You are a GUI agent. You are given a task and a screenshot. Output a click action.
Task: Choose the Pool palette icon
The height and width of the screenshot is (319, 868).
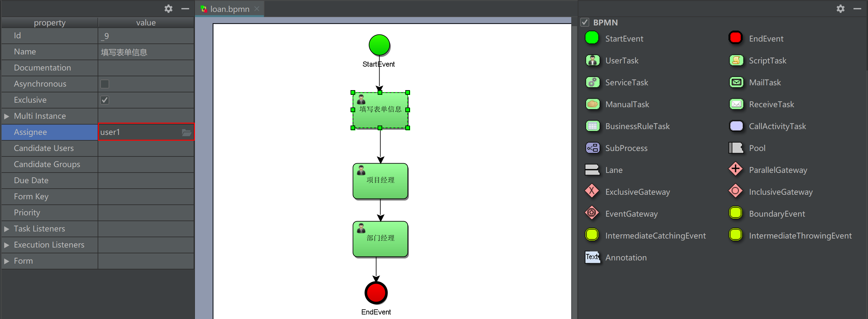(x=736, y=148)
